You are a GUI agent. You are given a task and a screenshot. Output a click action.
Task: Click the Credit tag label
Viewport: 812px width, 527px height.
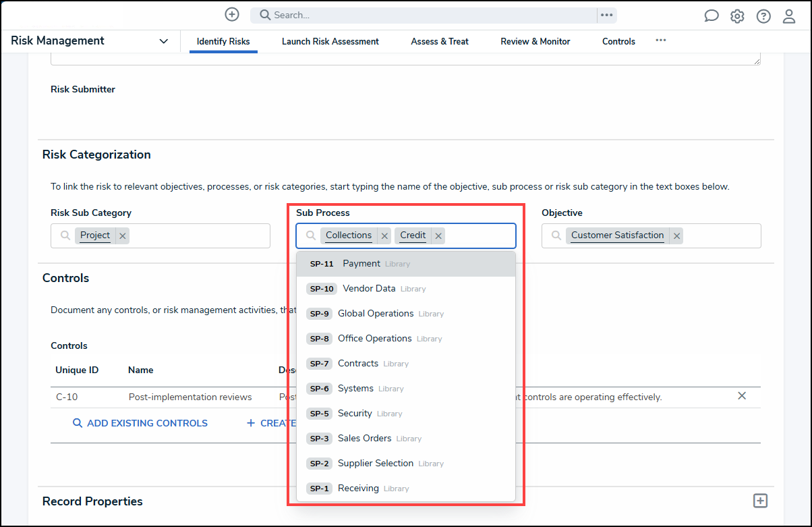point(413,235)
